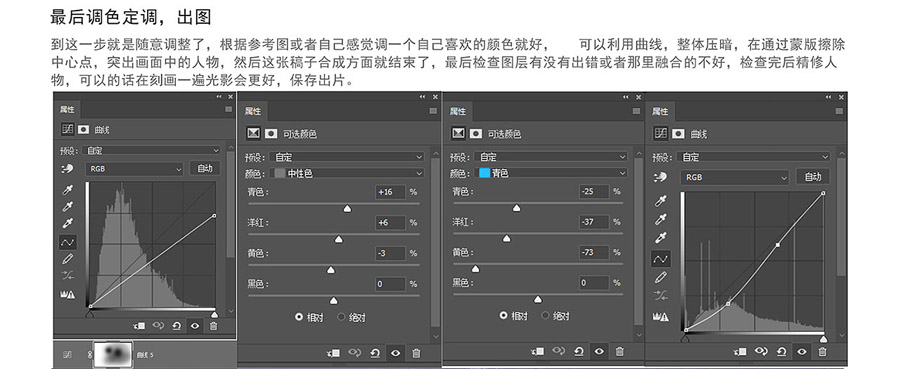This screenshot has height=369, width=900.
Task: Open 预设 dropdown in rightmost Curves panel
Action: (755, 157)
